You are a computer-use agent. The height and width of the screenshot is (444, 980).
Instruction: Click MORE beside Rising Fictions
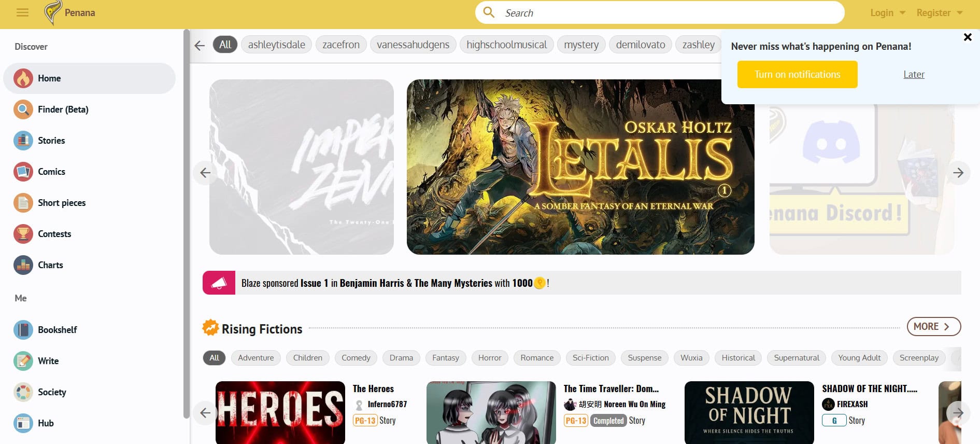pyautogui.click(x=933, y=326)
